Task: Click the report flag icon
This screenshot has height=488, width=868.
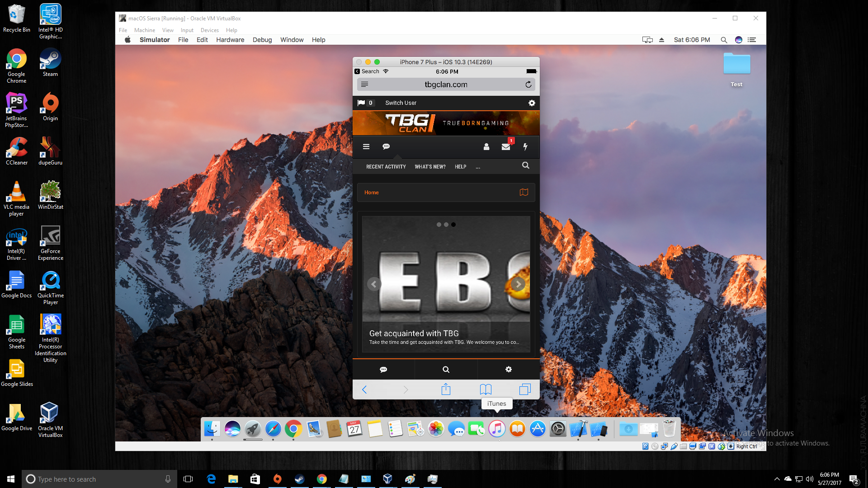Action: 361,103
